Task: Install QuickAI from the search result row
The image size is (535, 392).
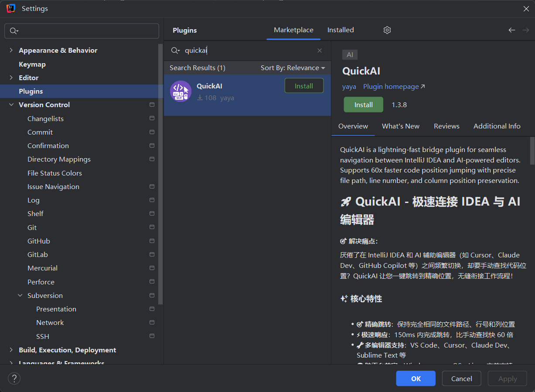Action: [x=304, y=86]
